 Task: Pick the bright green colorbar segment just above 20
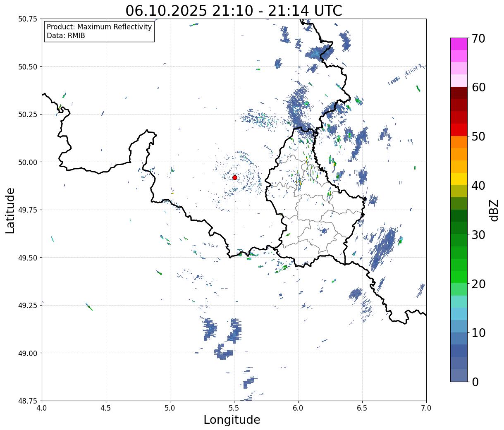point(459,277)
